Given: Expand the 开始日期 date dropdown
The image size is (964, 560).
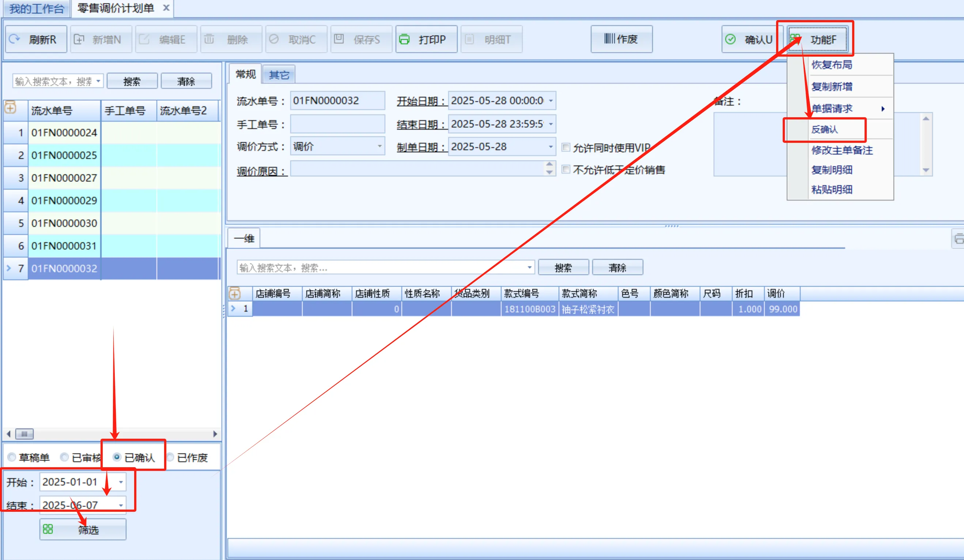Looking at the screenshot, I should click(551, 101).
